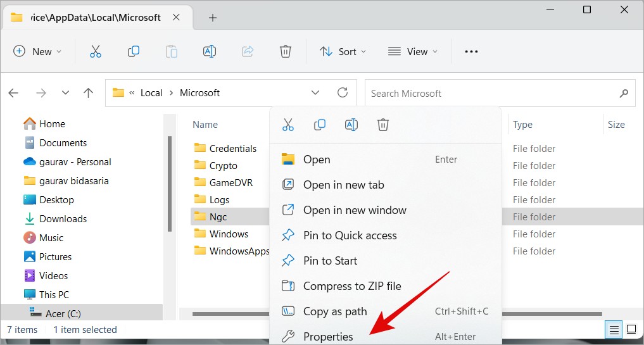Open Desktop in the navigation pane

pyautogui.click(x=49, y=199)
